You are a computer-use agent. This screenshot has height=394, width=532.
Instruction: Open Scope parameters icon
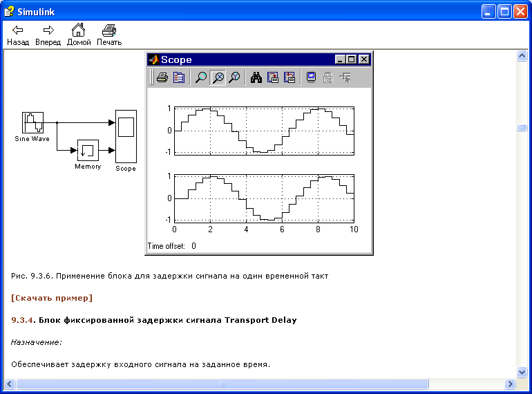179,77
